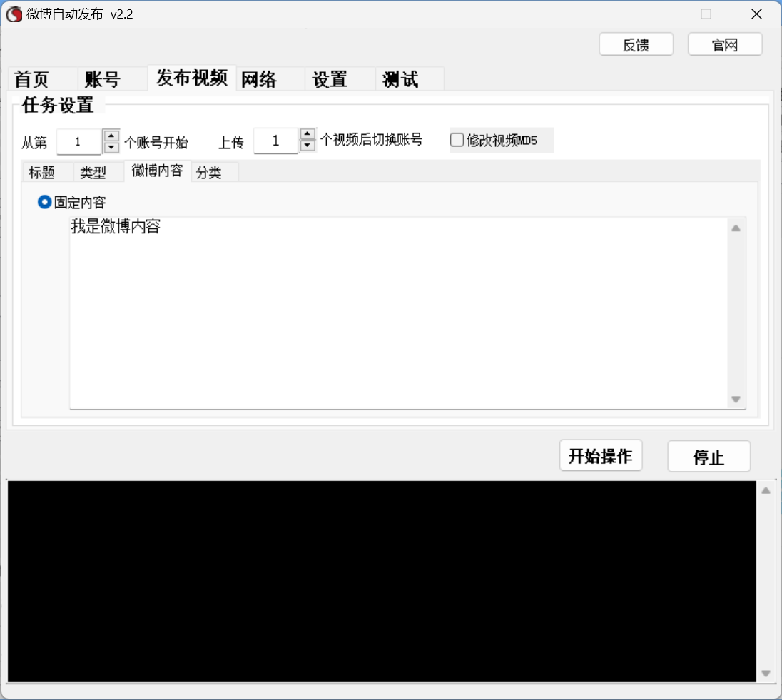
Task: Visit the 官网 official site button
Action: 725,44
